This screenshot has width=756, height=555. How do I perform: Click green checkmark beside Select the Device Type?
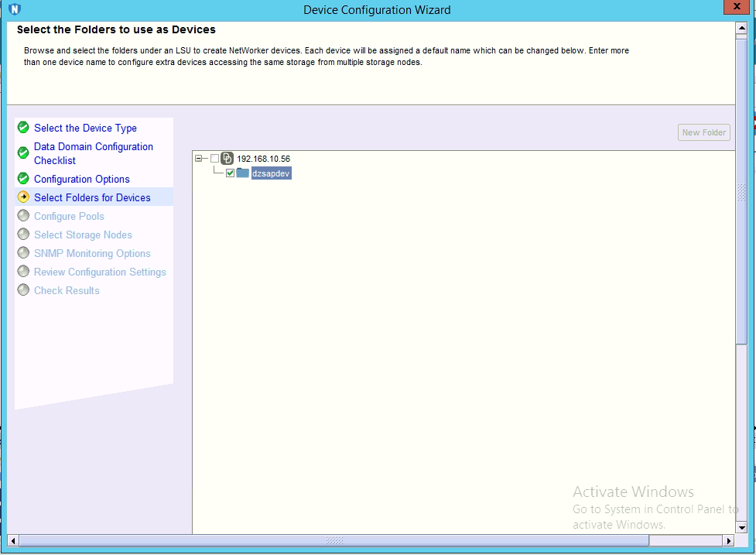[23, 128]
